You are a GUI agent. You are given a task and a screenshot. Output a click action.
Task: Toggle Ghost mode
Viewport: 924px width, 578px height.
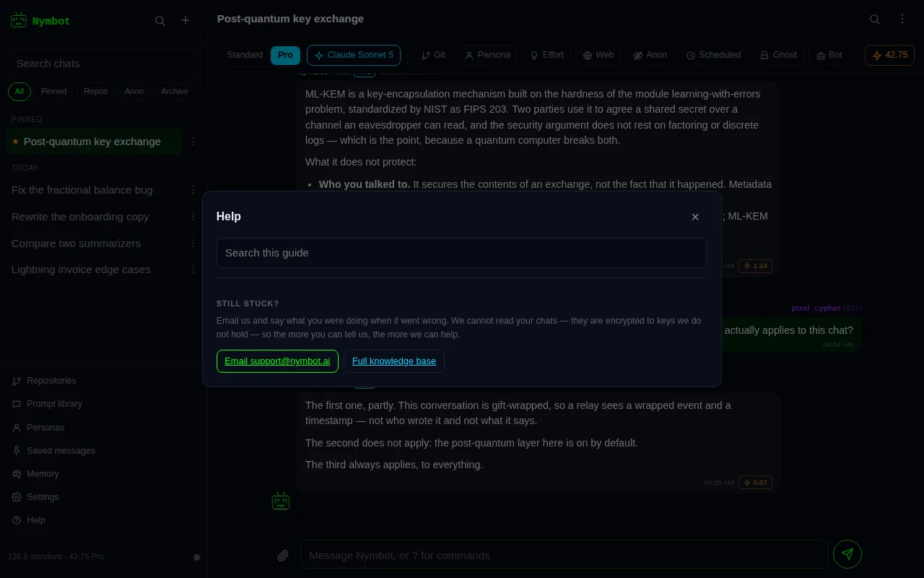point(778,55)
